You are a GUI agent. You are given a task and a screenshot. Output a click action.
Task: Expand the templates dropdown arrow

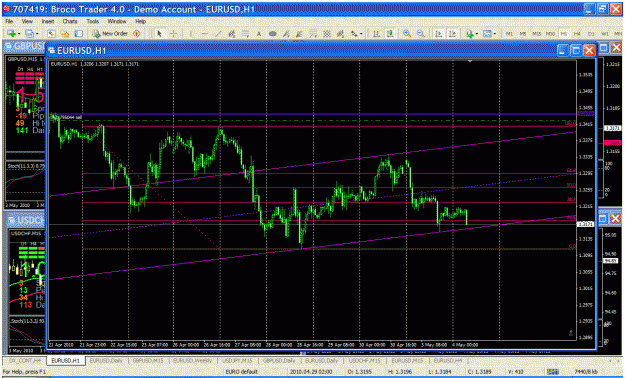(x=495, y=34)
